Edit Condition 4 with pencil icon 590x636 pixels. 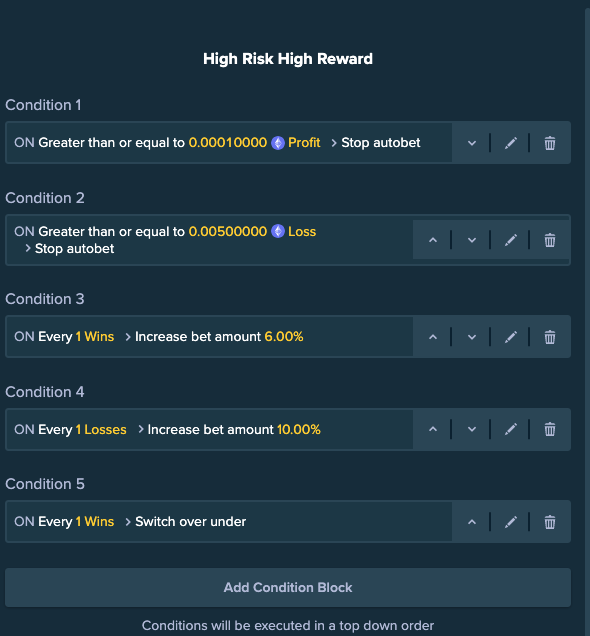(x=511, y=429)
